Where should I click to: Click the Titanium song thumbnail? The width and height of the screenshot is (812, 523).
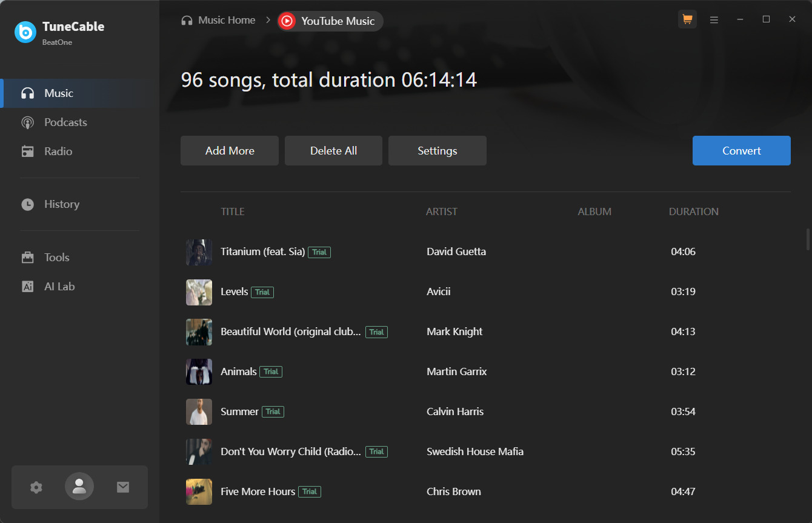(x=199, y=252)
